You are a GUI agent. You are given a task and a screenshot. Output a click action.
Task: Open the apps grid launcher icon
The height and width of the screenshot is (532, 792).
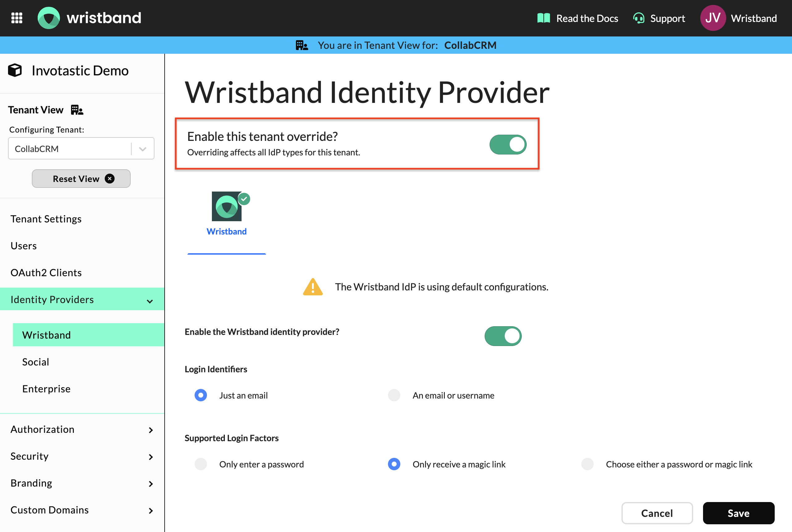(x=17, y=18)
